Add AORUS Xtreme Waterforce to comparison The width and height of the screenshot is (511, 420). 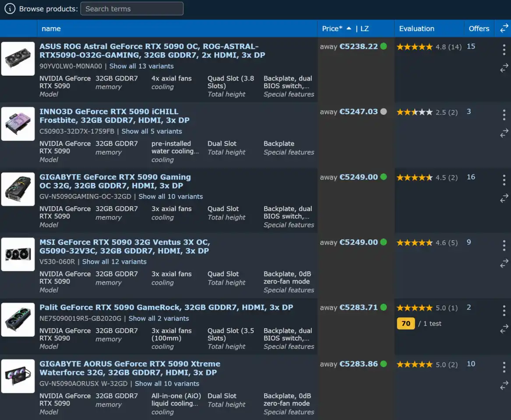click(504, 385)
